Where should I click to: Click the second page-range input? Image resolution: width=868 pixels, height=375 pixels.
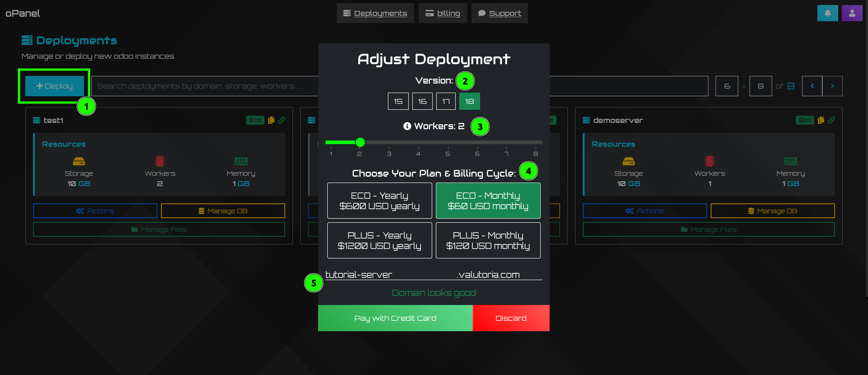click(x=761, y=86)
